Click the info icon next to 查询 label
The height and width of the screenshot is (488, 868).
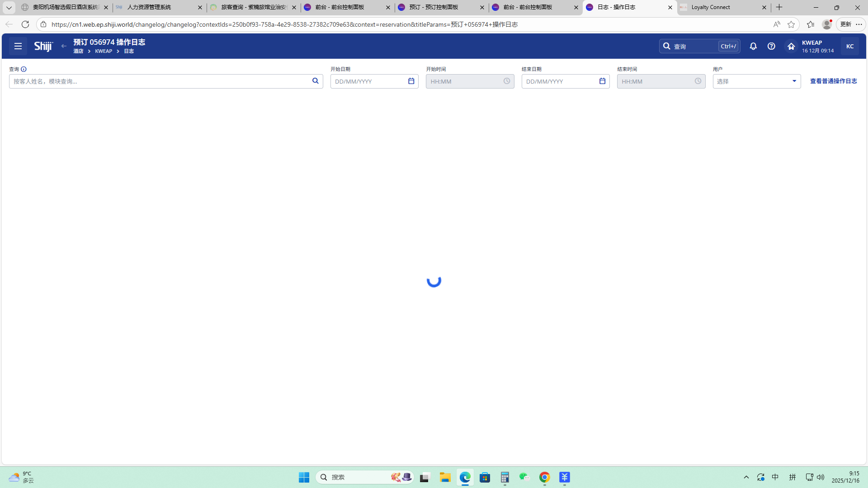[x=24, y=69]
